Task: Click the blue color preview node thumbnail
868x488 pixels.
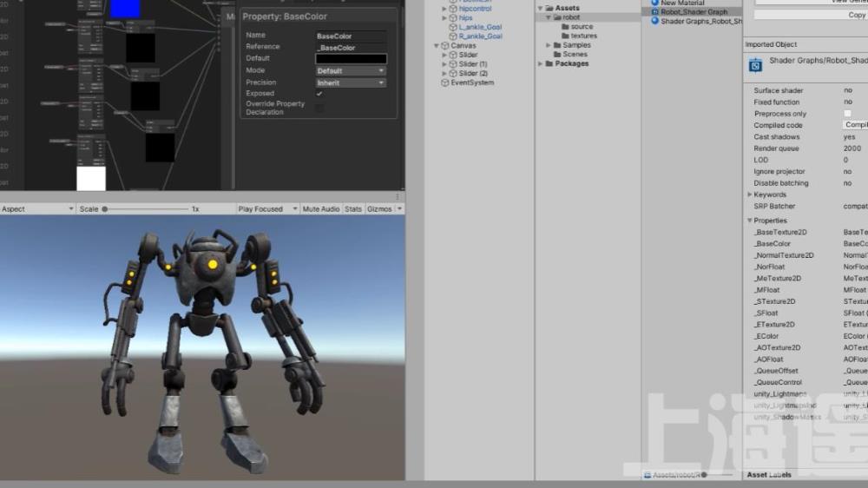Action: click(125, 9)
